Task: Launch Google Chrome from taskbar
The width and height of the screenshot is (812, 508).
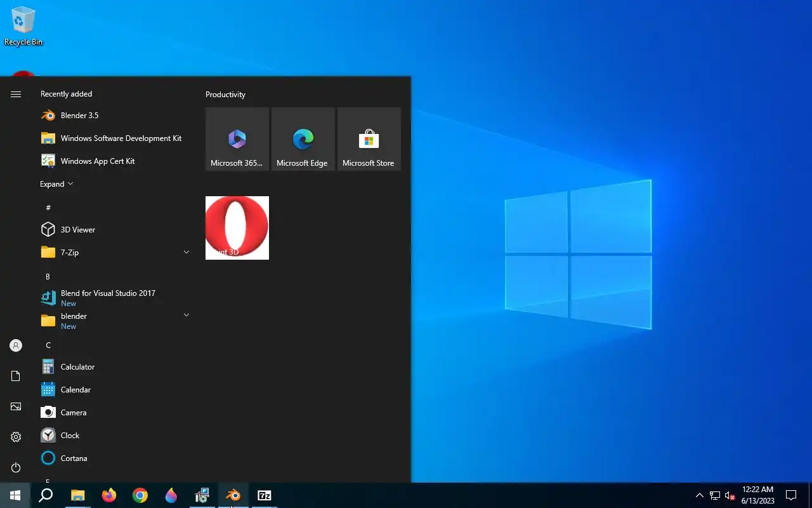Action: coord(140,495)
